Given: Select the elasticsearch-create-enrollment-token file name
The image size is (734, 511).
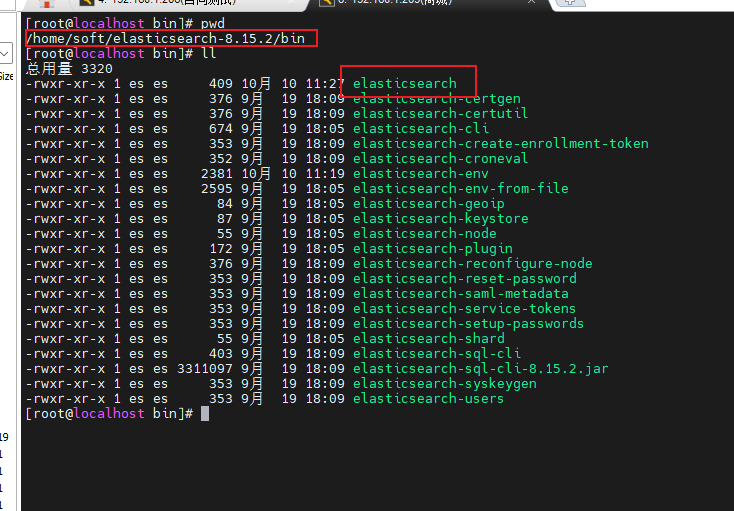Looking at the screenshot, I should pos(501,143).
